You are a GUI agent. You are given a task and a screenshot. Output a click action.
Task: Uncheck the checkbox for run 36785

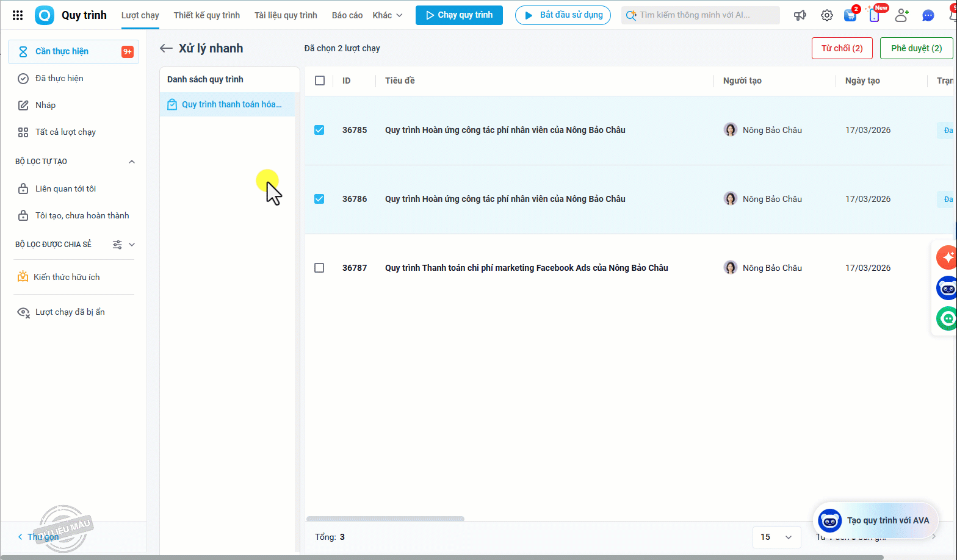point(319,130)
